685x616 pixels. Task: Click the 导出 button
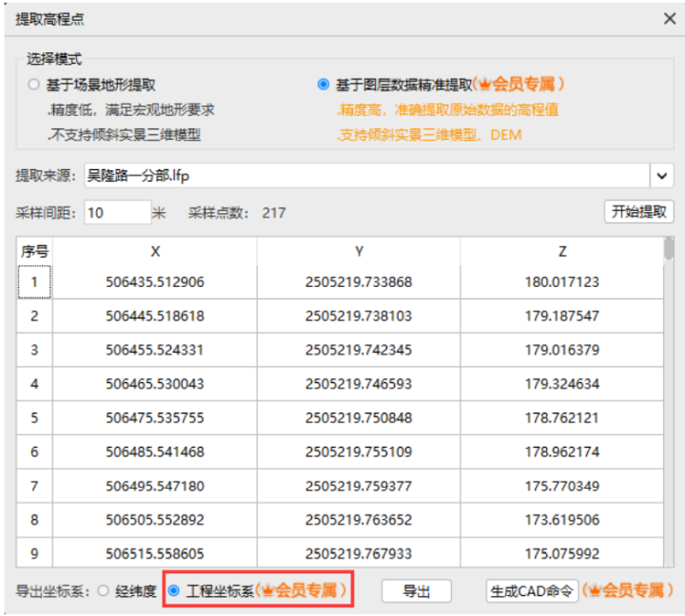click(x=417, y=591)
